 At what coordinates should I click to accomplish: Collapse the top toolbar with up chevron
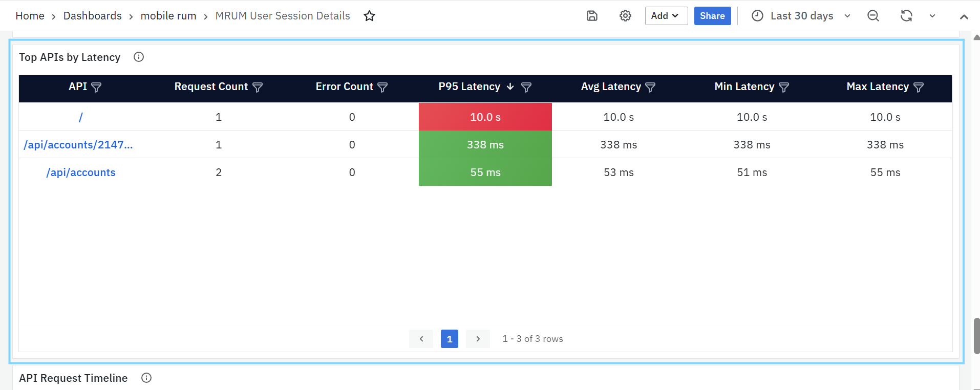click(x=964, y=16)
